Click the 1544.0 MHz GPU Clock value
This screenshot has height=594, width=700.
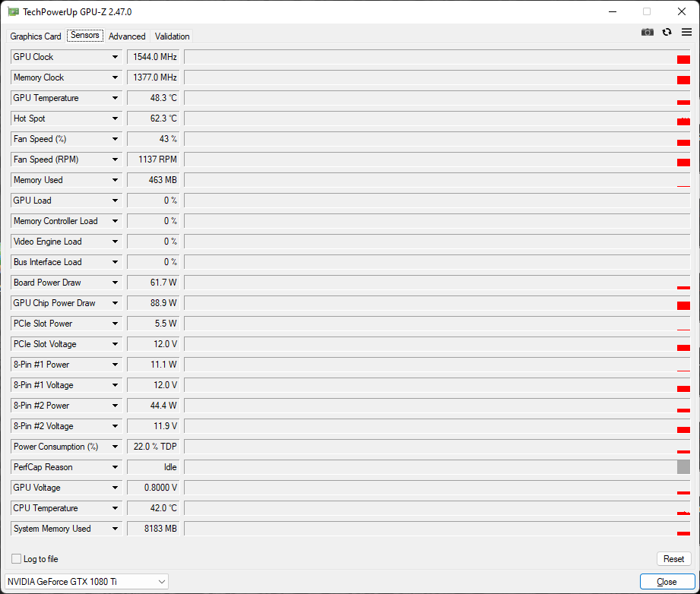[x=153, y=57]
